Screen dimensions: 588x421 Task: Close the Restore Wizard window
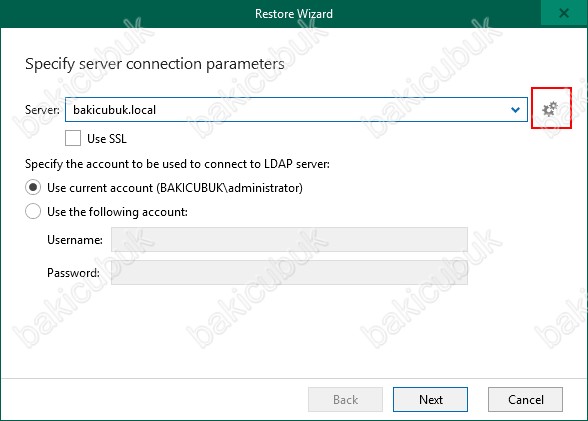click(x=564, y=13)
